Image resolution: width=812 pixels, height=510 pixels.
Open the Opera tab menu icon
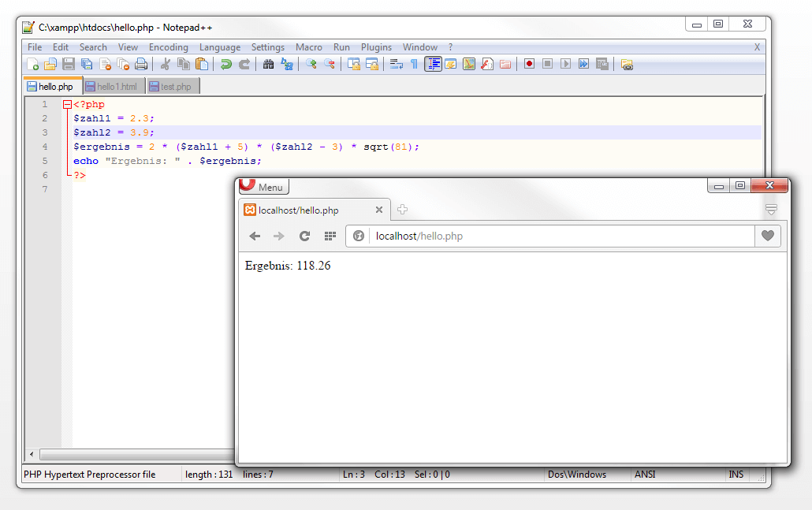click(771, 210)
